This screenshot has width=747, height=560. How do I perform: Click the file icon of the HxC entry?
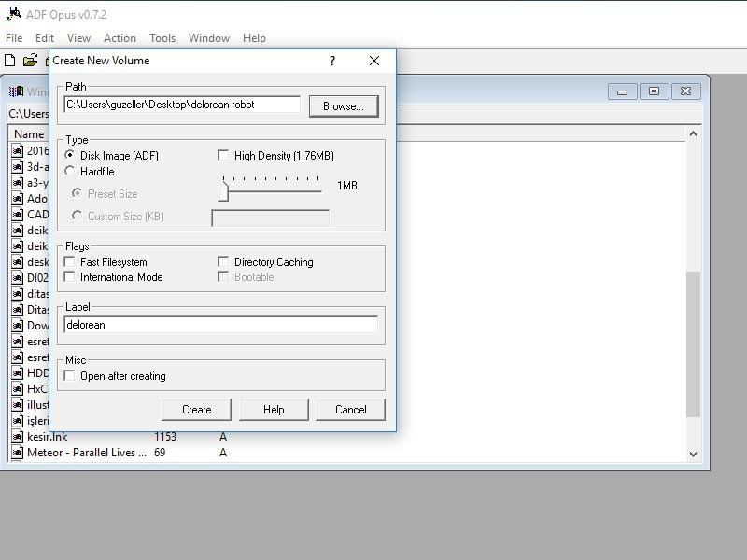(x=17, y=389)
